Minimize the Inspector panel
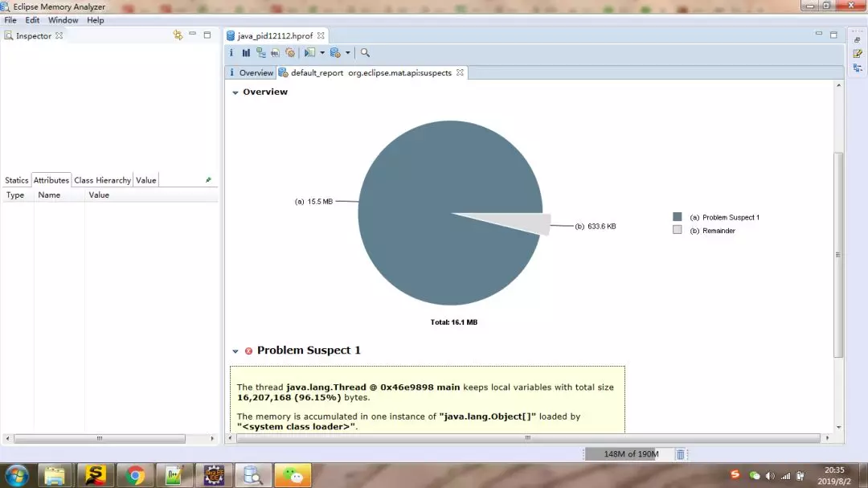The image size is (868, 488). tap(193, 35)
